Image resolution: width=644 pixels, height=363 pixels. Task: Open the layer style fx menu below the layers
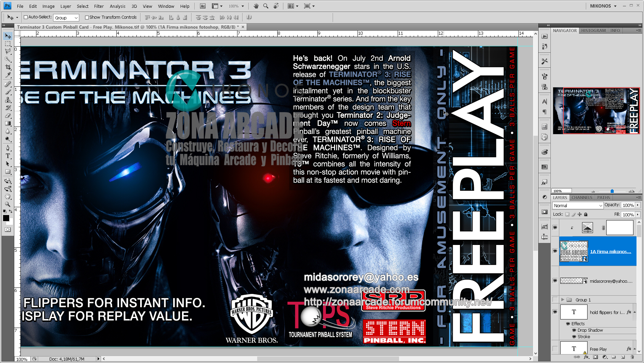[x=586, y=357]
